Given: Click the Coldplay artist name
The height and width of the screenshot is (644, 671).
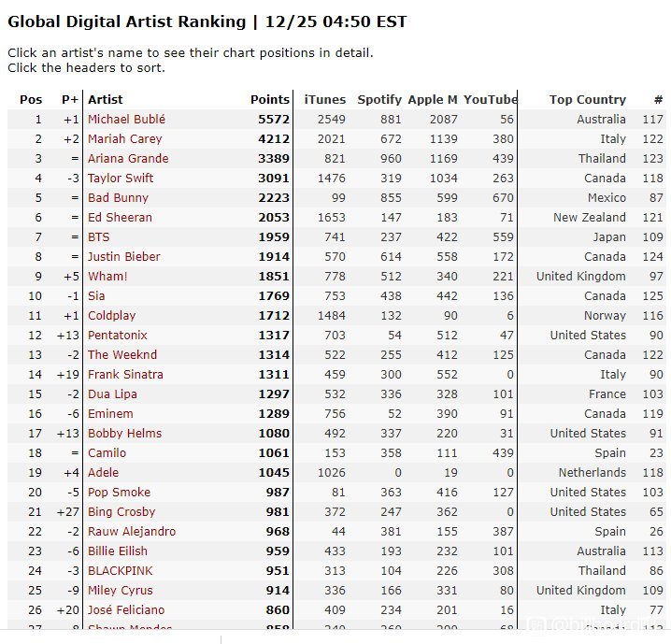Looking at the screenshot, I should [112, 315].
